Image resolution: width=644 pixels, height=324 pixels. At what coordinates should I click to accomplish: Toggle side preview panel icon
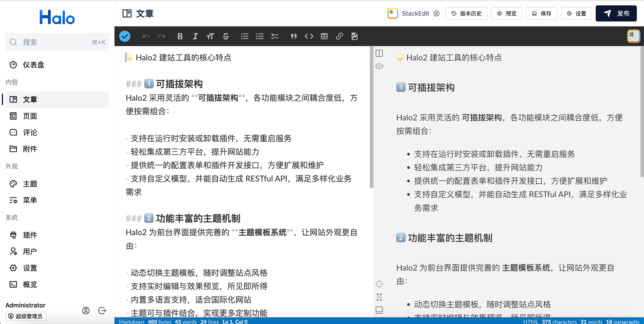pos(379,53)
